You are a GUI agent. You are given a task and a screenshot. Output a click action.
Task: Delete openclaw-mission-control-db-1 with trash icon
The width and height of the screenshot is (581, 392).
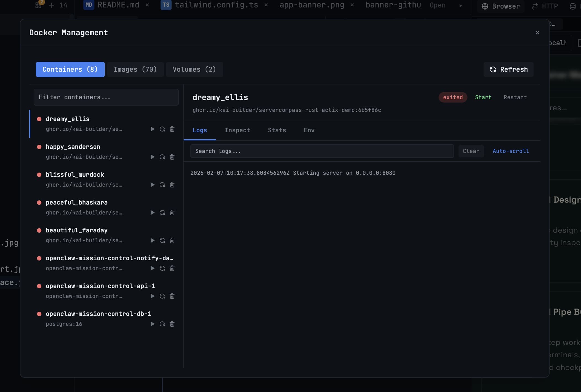pos(172,324)
